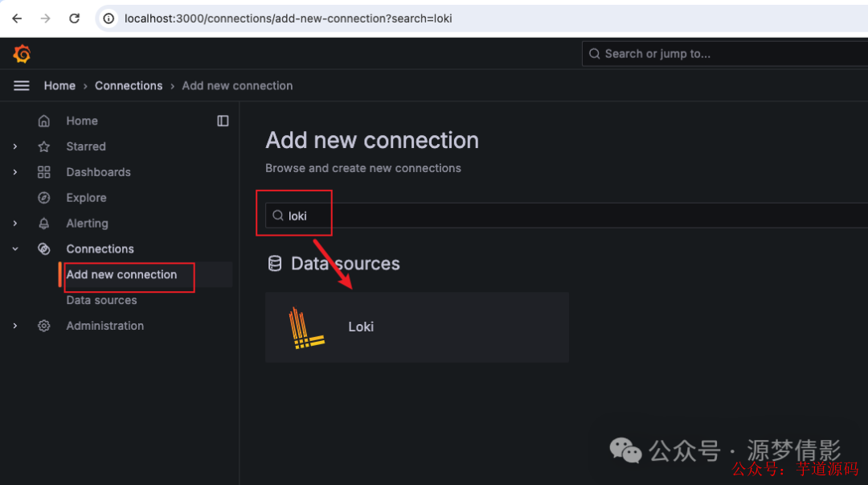Toggle the hamburger menu icon
The height and width of the screenshot is (485, 868).
(x=22, y=85)
